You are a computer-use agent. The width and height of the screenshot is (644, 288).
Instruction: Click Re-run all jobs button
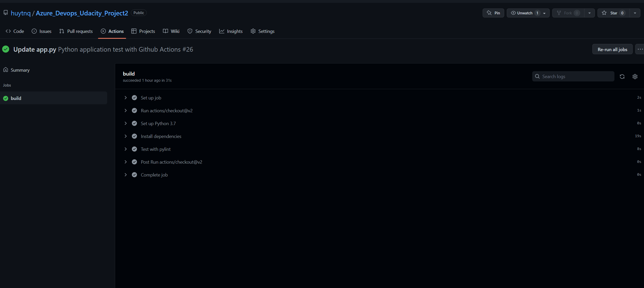point(612,49)
